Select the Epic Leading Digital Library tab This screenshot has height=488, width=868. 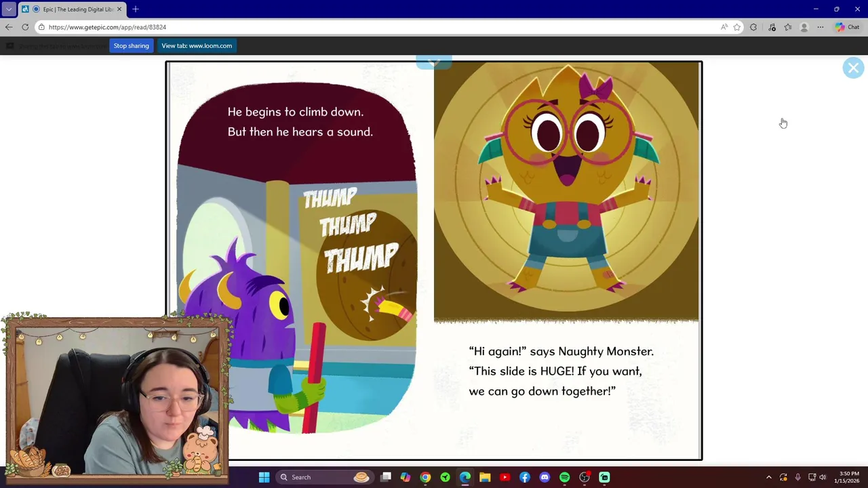[x=72, y=9]
